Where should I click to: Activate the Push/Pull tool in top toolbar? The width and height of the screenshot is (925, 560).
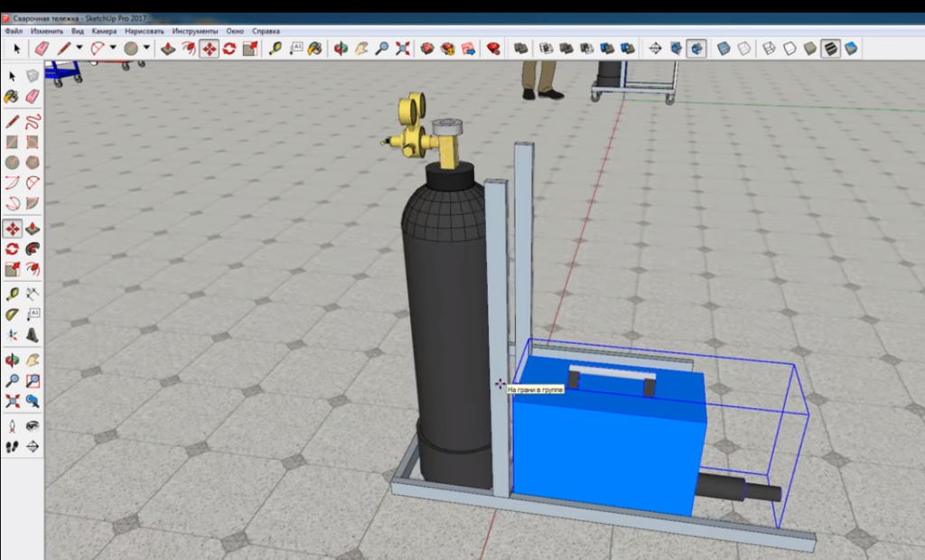point(168,48)
